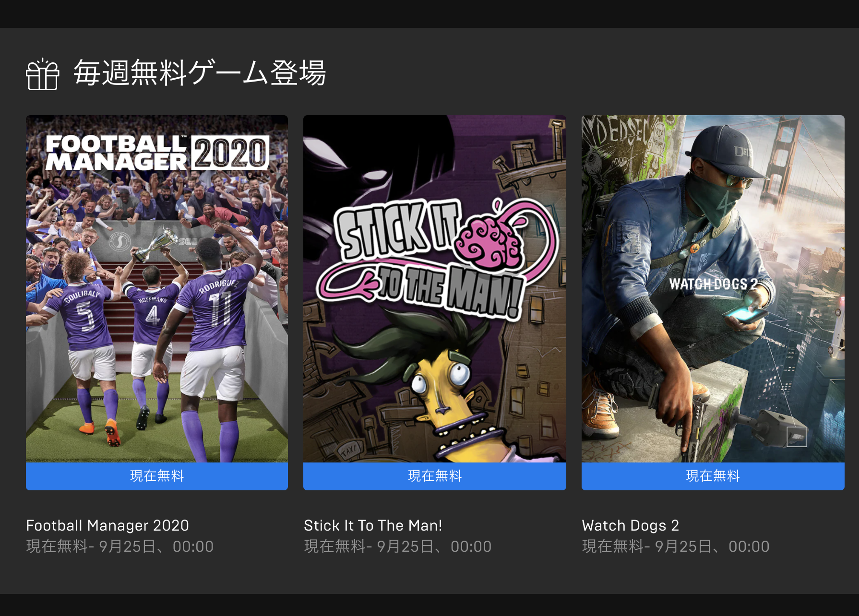Open the Stick It To The Man! title link
Image resolution: width=859 pixels, height=616 pixels.
373,525
